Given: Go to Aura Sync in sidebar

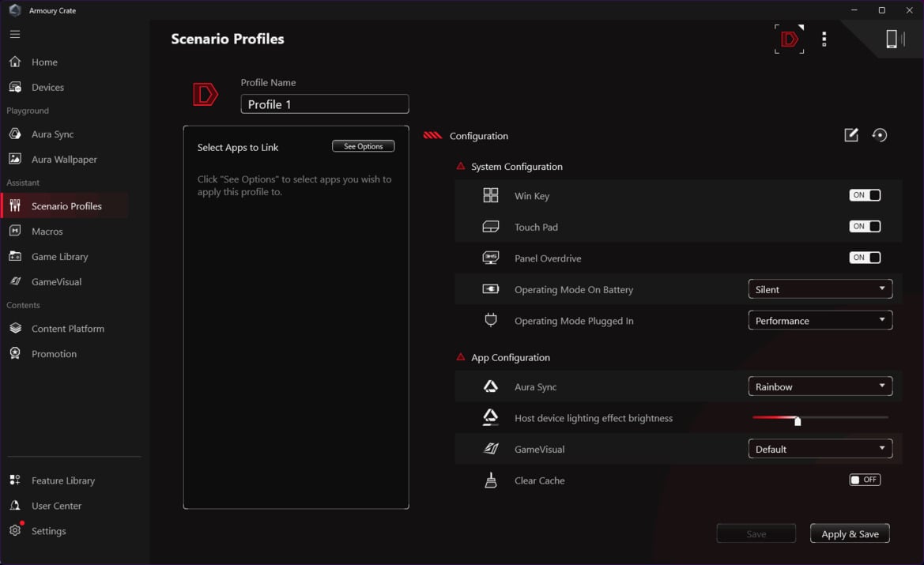Looking at the screenshot, I should [52, 134].
